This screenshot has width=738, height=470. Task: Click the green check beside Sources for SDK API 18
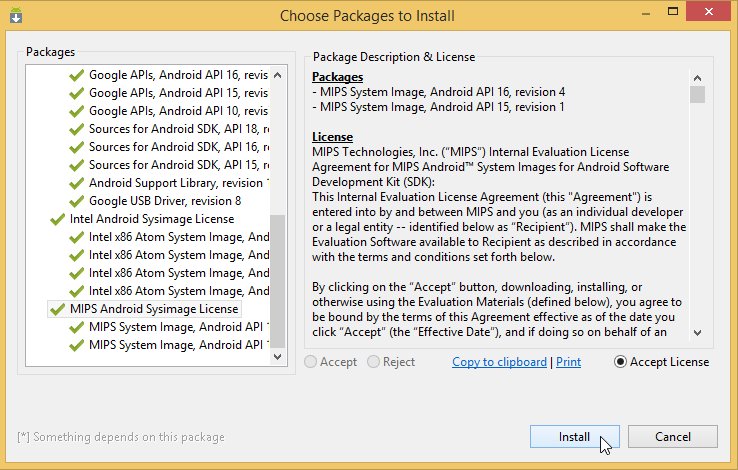pyautogui.click(x=76, y=129)
